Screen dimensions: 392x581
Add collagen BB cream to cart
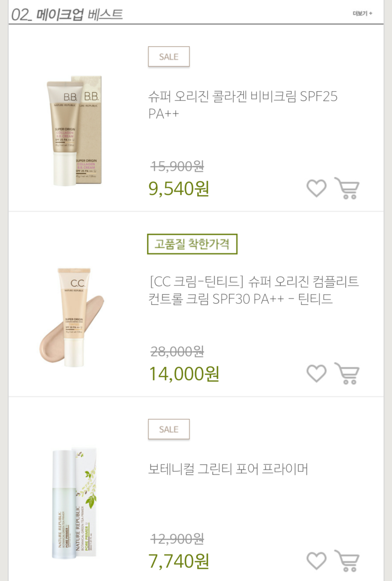point(347,188)
